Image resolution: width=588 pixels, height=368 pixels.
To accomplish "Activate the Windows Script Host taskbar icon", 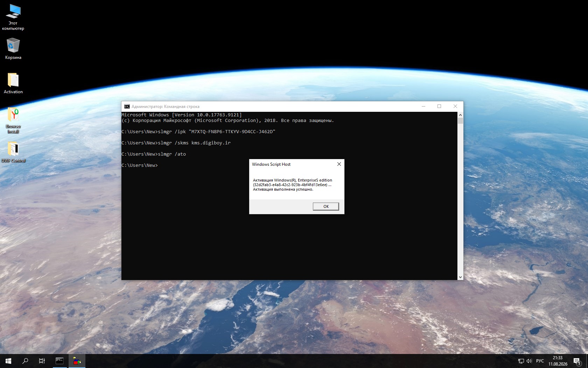I will 77,361.
